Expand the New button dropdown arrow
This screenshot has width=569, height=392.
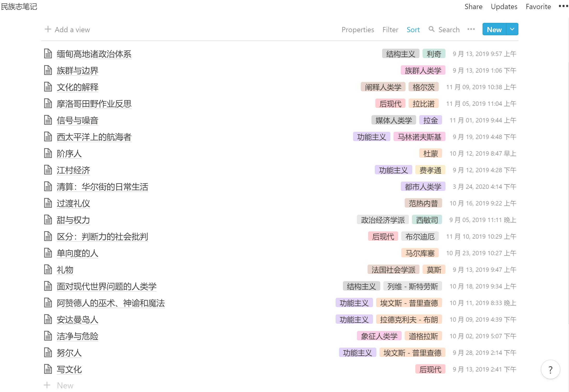tap(512, 29)
